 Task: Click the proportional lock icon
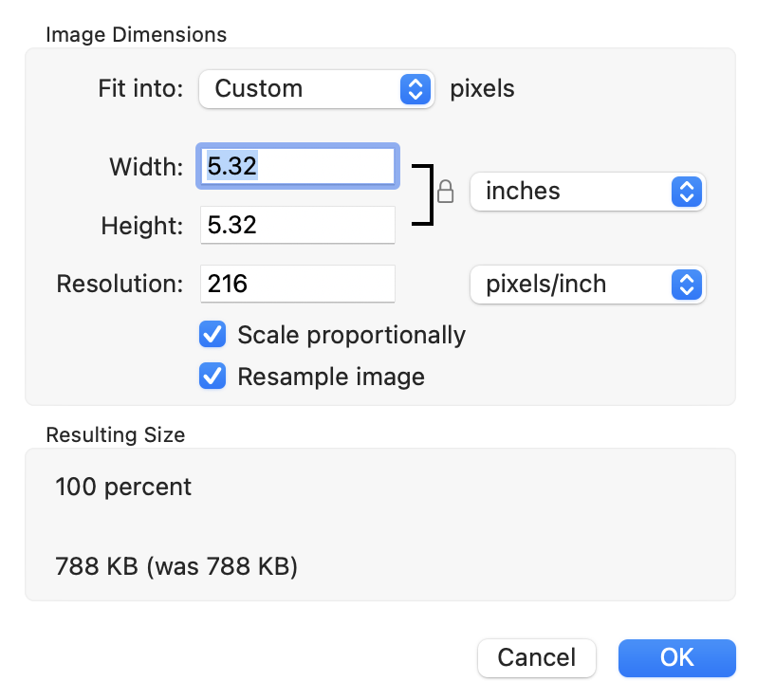(x=445, y=193)
